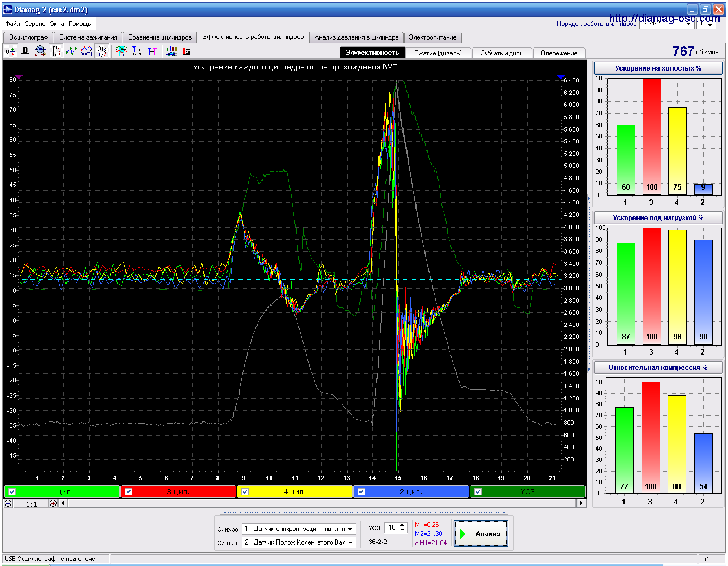
Task: Click the 1:1 zoom ratio button
Action: click(31, 503)
